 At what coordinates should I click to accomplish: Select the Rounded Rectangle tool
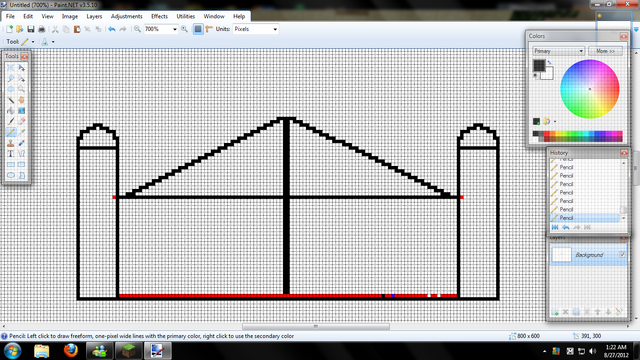(21, 164)
